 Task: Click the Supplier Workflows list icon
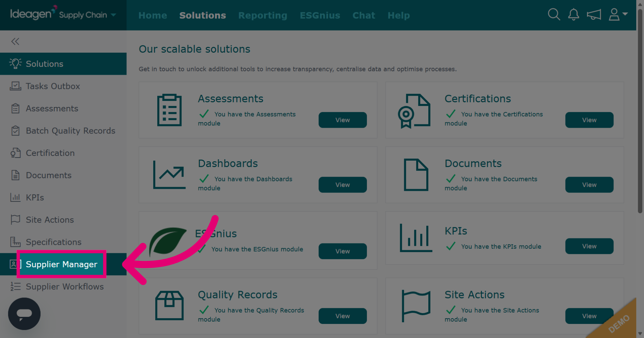(x=15, y=286)
